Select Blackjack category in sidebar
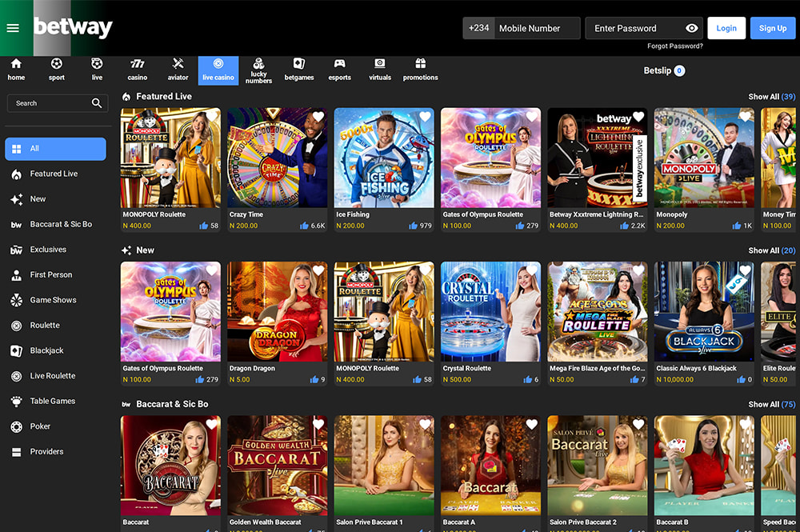 tap(56, 350)
